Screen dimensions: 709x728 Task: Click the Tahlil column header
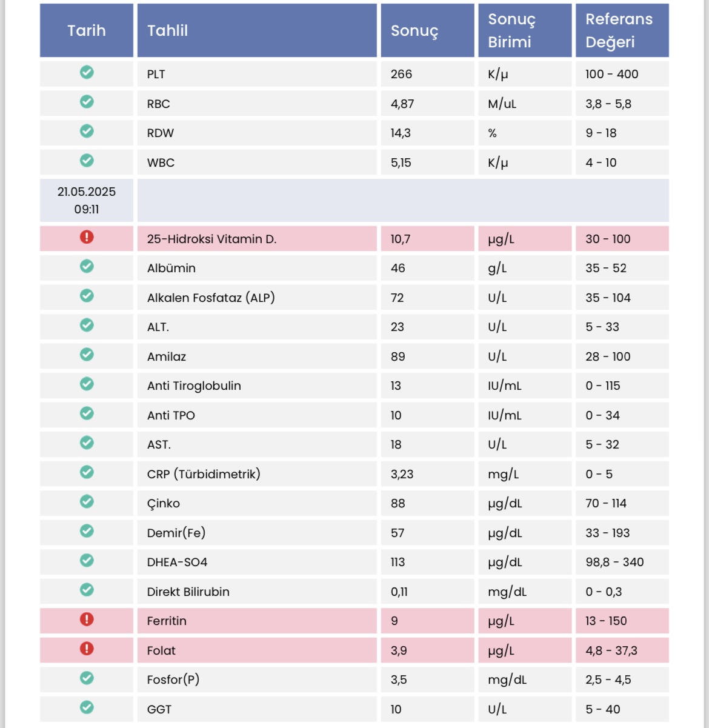pos(257,30)
